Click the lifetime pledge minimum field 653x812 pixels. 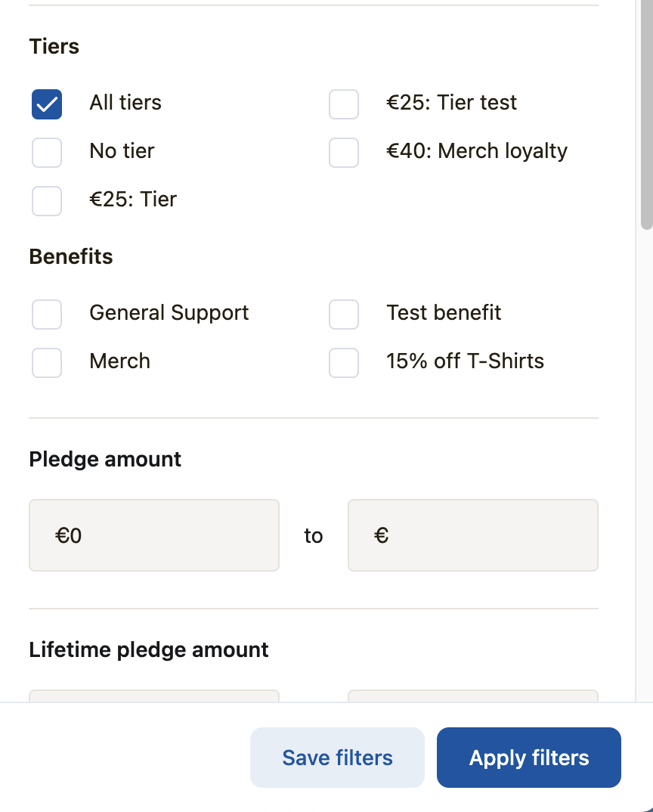[x=154, y=696]
